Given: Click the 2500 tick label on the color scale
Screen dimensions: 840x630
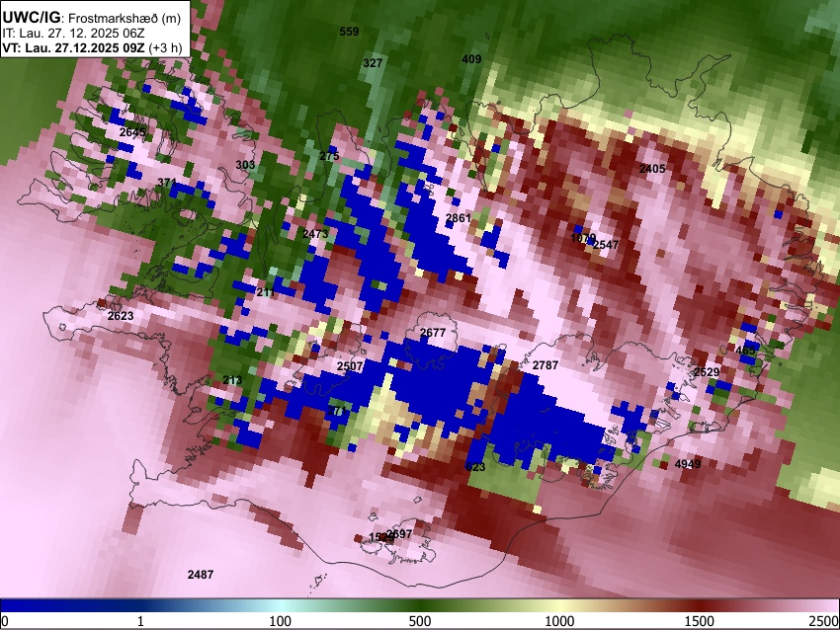Looking at the screenshot, I should 824,621.
